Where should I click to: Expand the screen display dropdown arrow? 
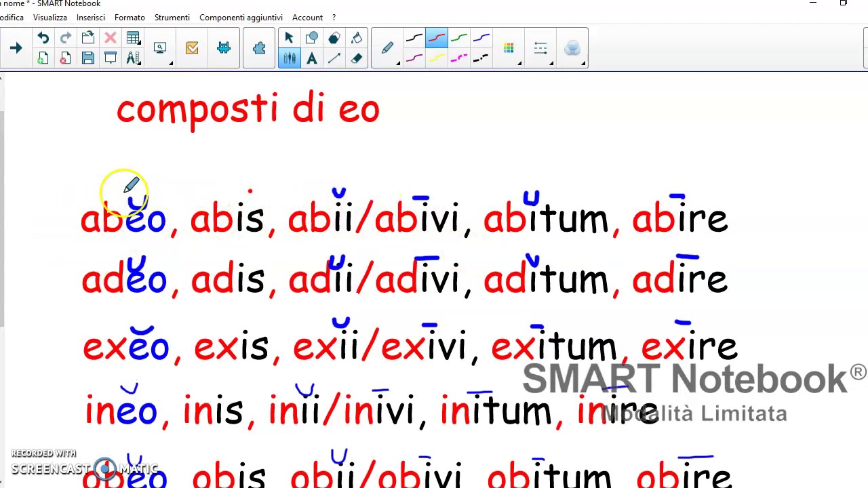pos(170,63)
